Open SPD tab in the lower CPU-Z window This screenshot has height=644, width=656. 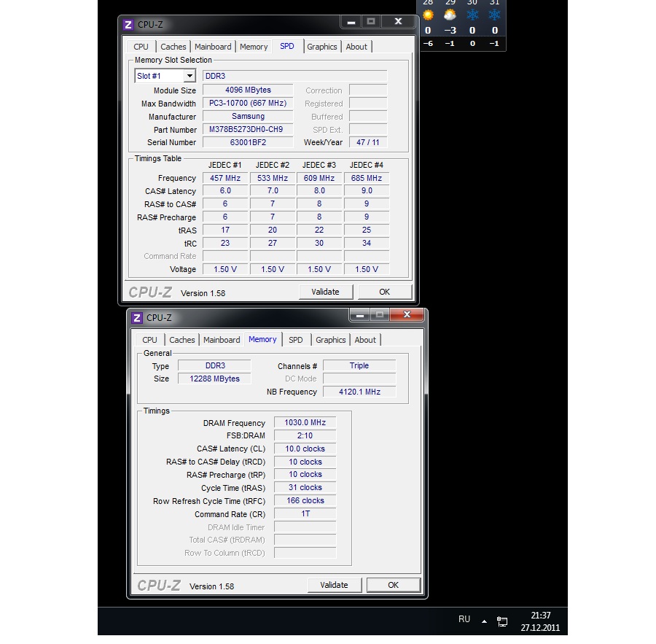click(296, 340)
